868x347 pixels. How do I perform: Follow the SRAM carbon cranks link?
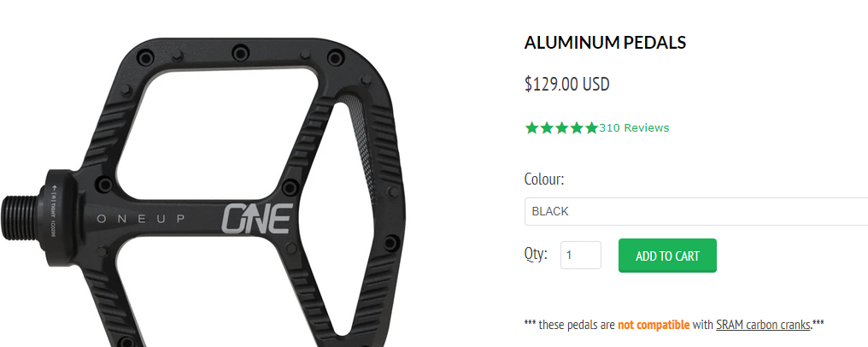pos(763,324)
